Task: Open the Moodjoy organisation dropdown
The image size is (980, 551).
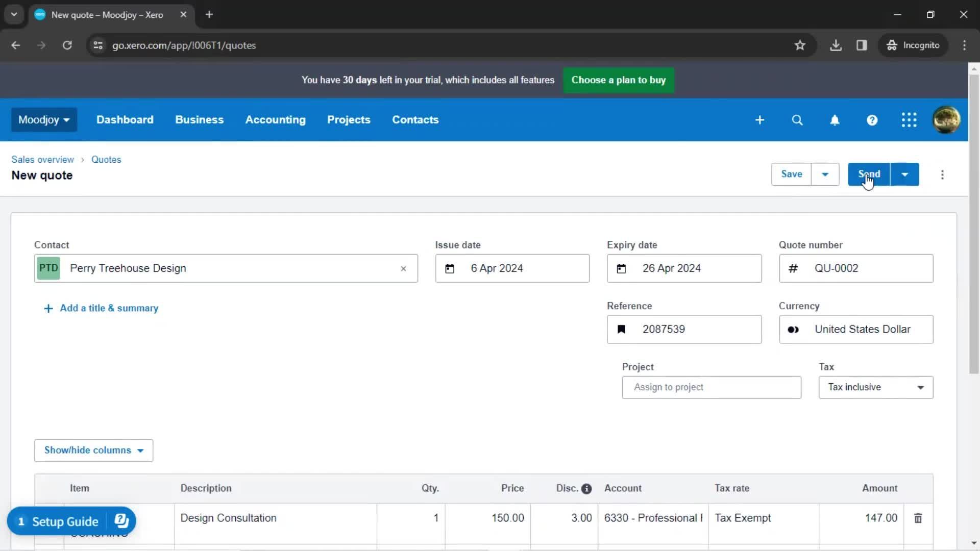Action: [x=44, y=120]
